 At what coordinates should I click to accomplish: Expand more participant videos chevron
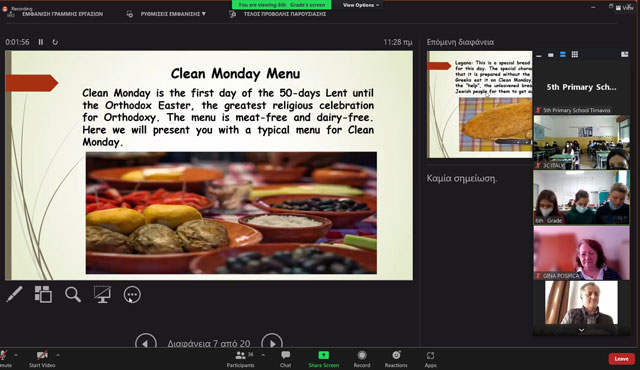582,330
